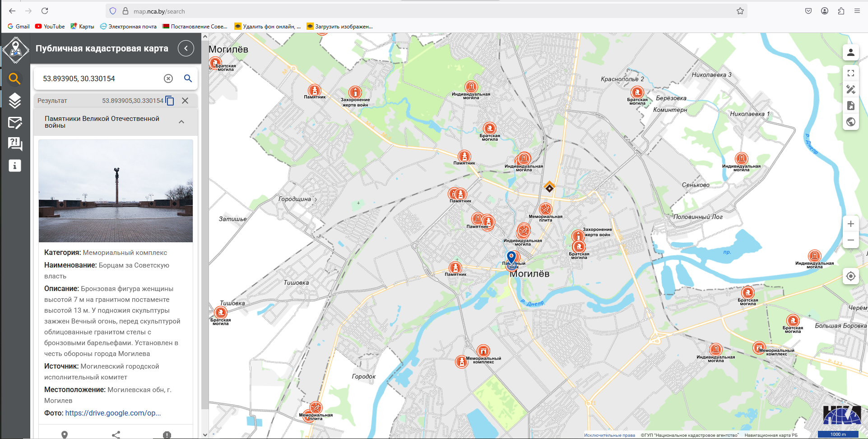Collapse Памятники Великой Отечественной войны section

point(181,122)
